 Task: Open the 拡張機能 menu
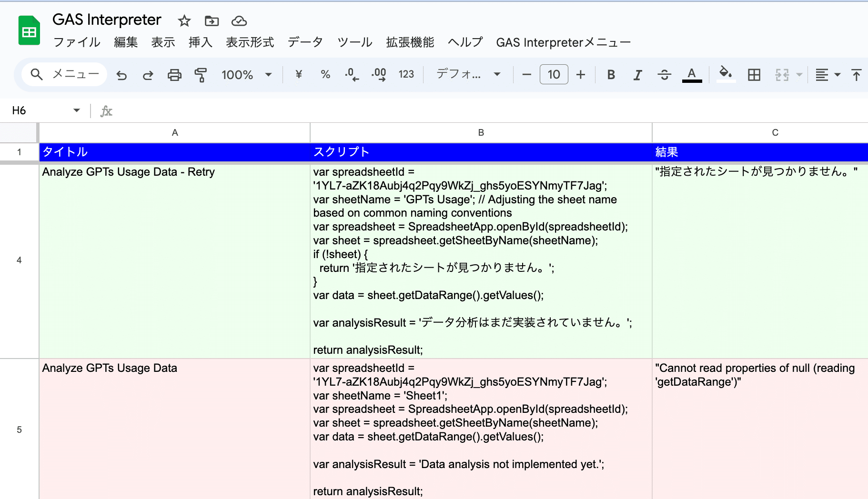pyautogui.click(x=410, y=42)
